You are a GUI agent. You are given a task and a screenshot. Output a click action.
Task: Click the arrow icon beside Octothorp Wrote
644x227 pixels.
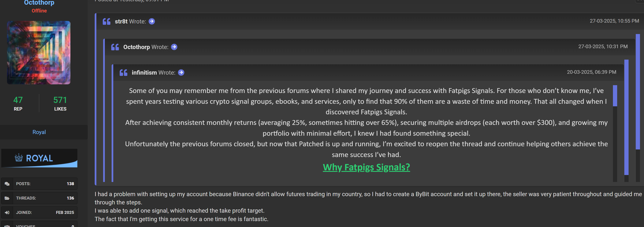coord(174,47)
